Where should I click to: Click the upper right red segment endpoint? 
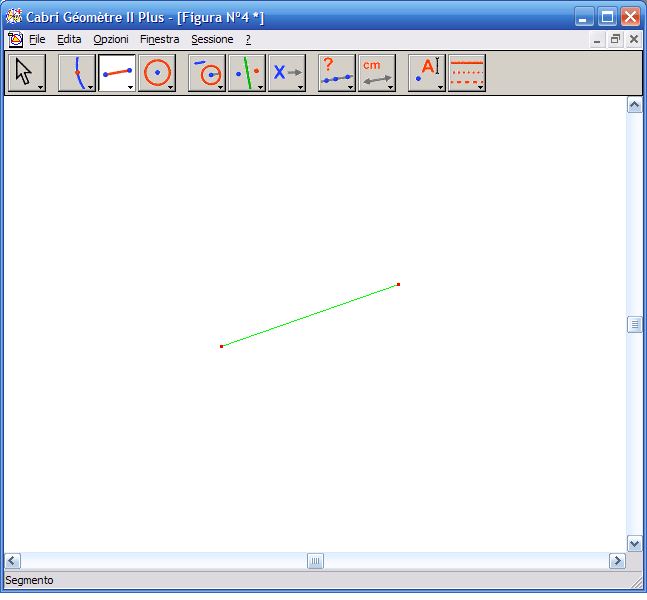point(398,284)
